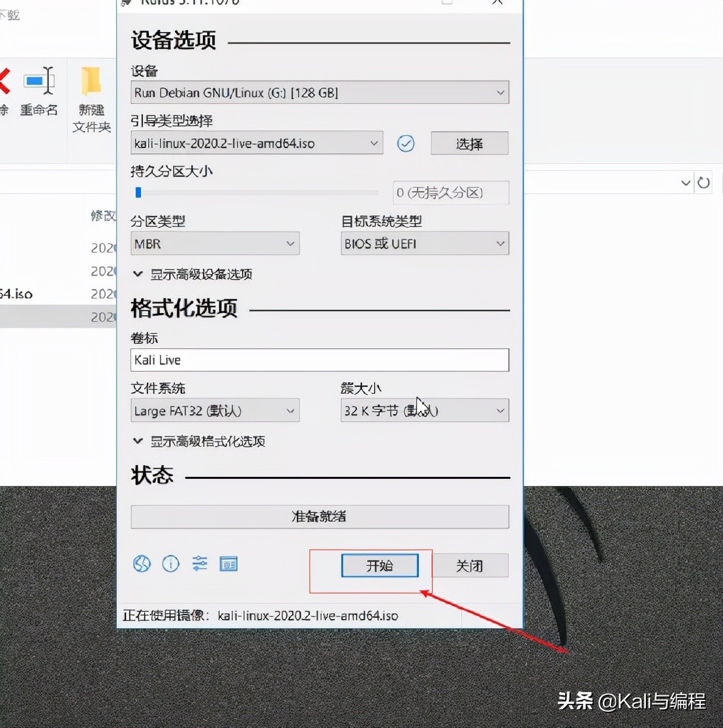Click the Kali Live volume label field
This screenshot has width=723, height=728.
[319, 360]
